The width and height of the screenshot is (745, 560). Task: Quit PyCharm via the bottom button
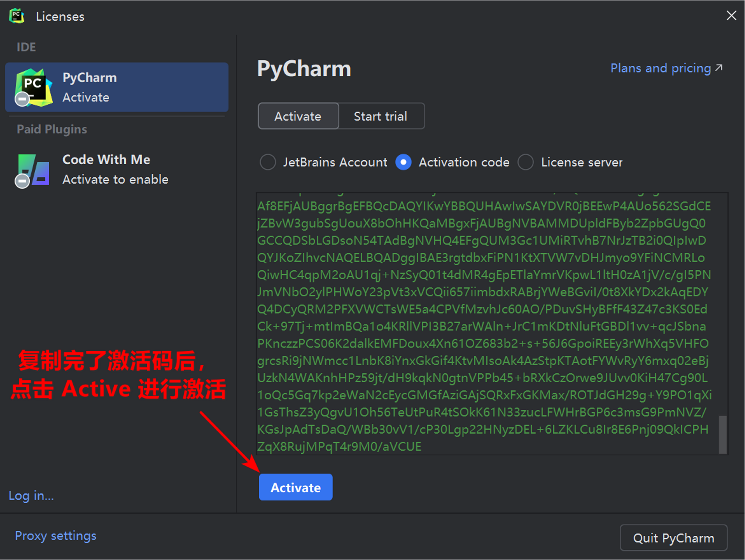pyautogui.click(x=674, y=538)
